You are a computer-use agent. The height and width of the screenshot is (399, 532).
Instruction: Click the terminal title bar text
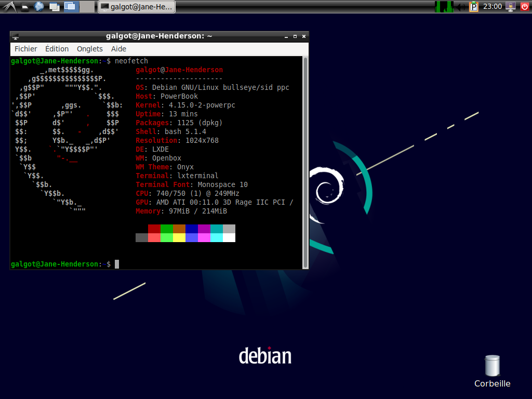pos(159,36)
